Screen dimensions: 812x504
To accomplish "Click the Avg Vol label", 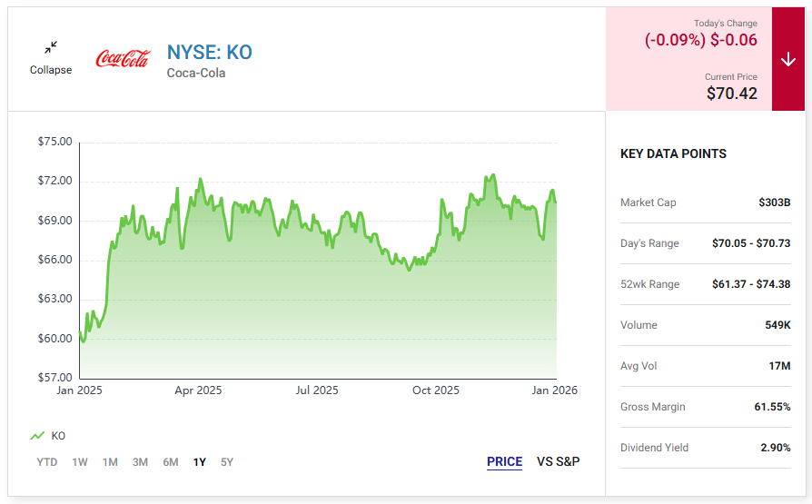I will (639, 366).
